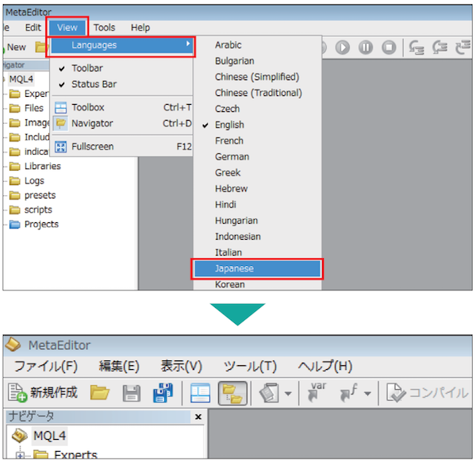Choose Bulgarian language

[257, 61]
